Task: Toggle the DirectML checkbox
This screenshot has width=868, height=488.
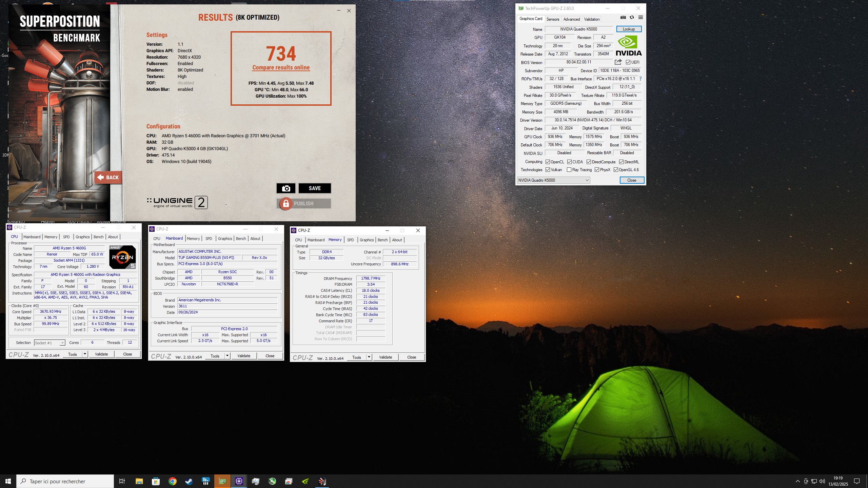Action: [622, 162]
